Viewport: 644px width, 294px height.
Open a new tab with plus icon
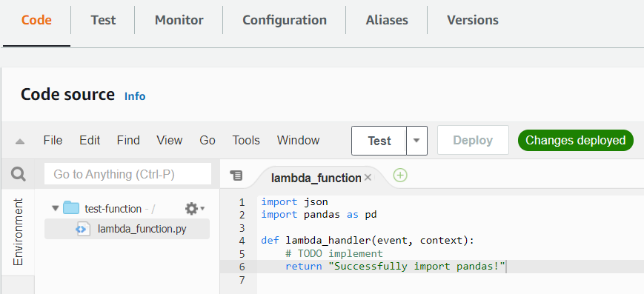[400, 176]
